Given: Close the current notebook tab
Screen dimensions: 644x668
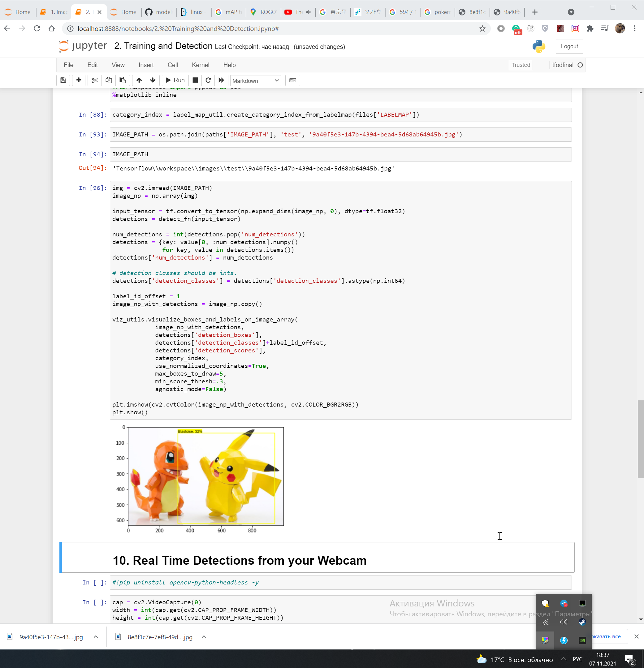Looking at the screenshot, I should (100, 12).
